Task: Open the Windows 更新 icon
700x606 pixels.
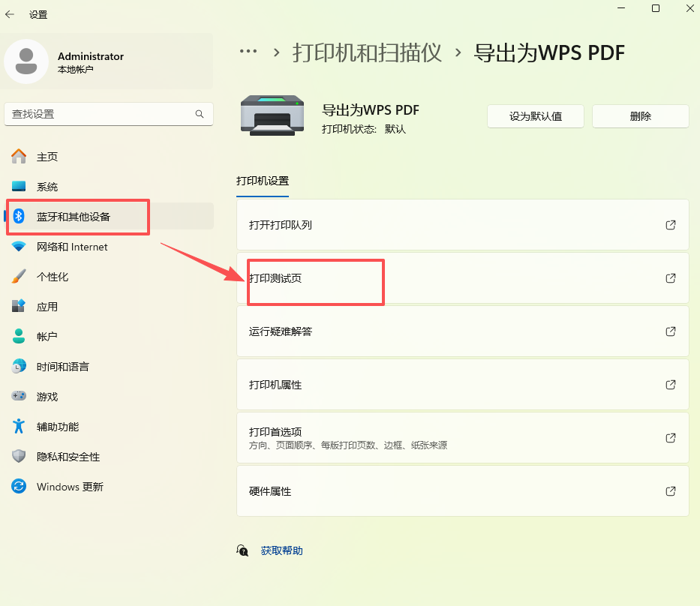Action: click(x=17, y=486)
